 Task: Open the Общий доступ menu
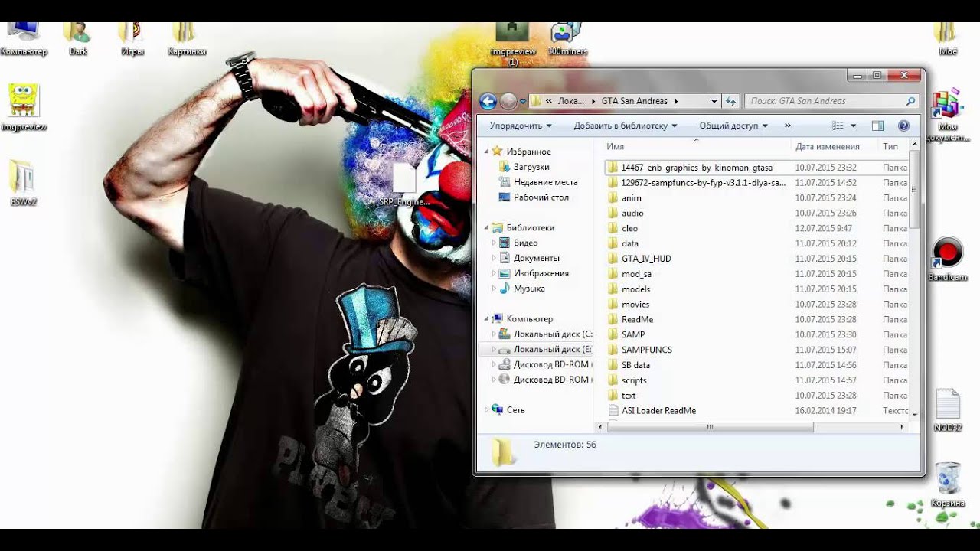point(733,126)
